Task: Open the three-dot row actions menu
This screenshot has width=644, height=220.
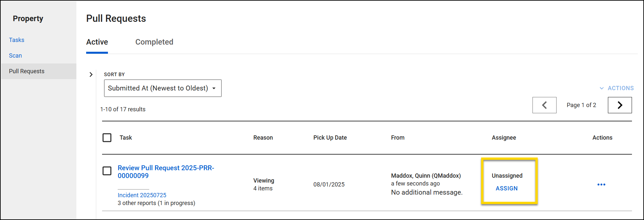Action: click(601, 185)
